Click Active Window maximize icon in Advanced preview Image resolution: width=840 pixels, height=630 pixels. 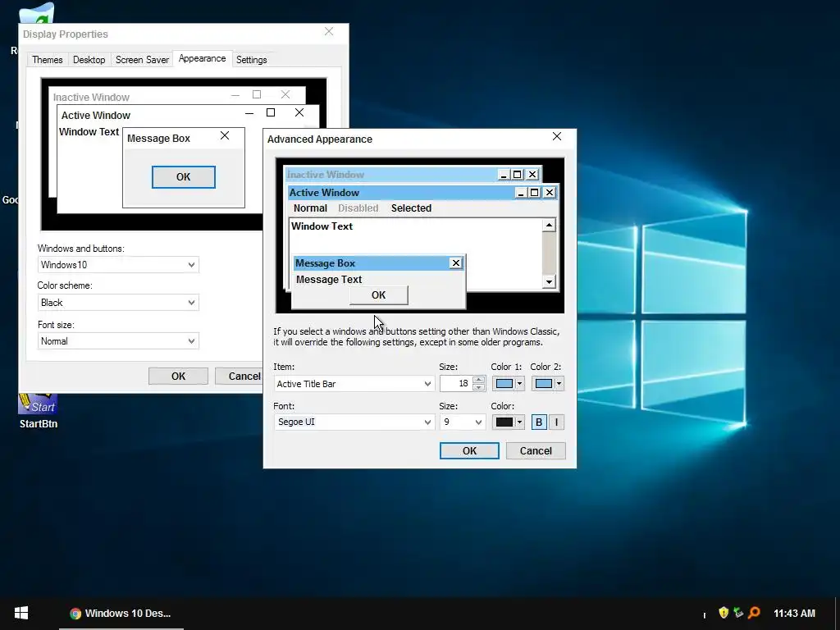534,192
